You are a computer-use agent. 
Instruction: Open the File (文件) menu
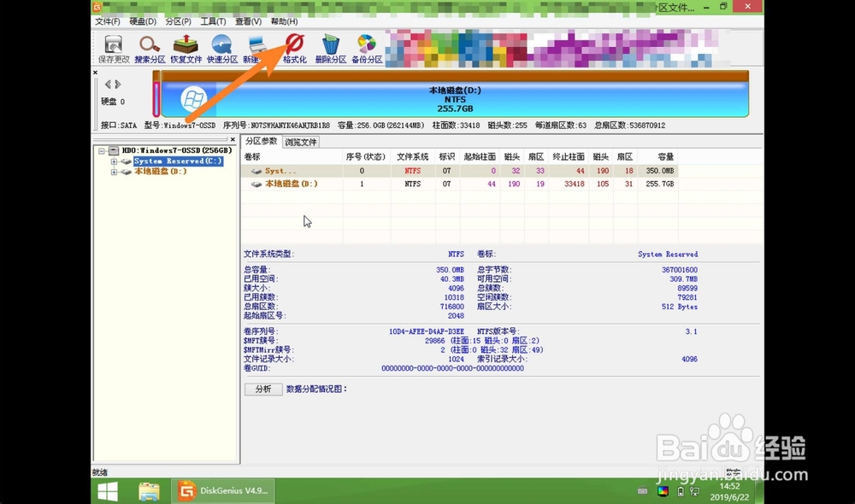pos(108,21)
